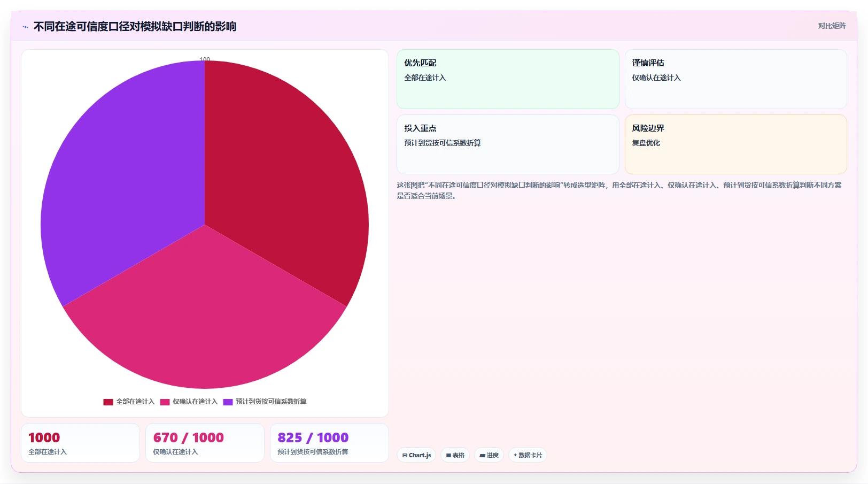The width and height of the screenshot is (868, 484).
Task: Toggle the 仅确认在途计入 legend swatch
Action: coord(165,402)
